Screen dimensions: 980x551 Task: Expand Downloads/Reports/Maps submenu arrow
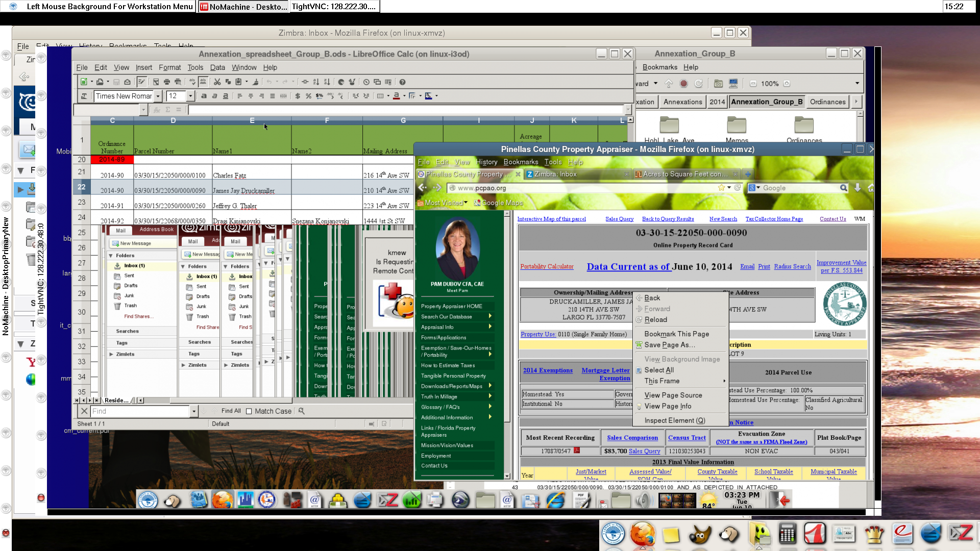pos(490,386)
